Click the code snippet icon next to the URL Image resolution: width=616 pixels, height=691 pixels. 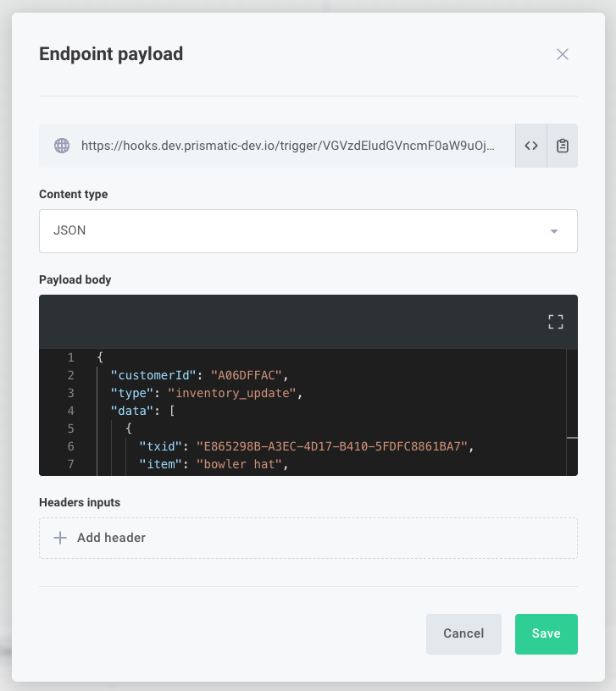(530, 145)
